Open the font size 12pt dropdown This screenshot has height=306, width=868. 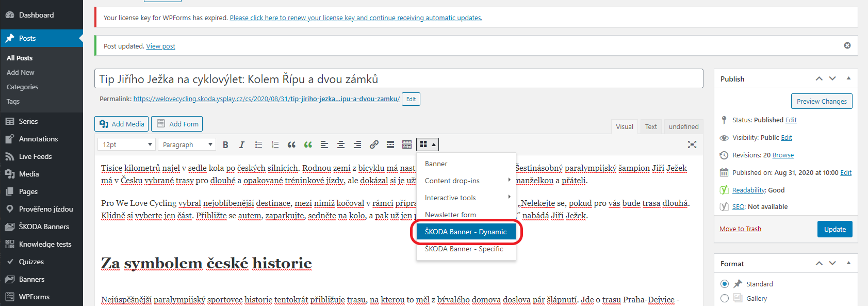[x=126, y=144]
